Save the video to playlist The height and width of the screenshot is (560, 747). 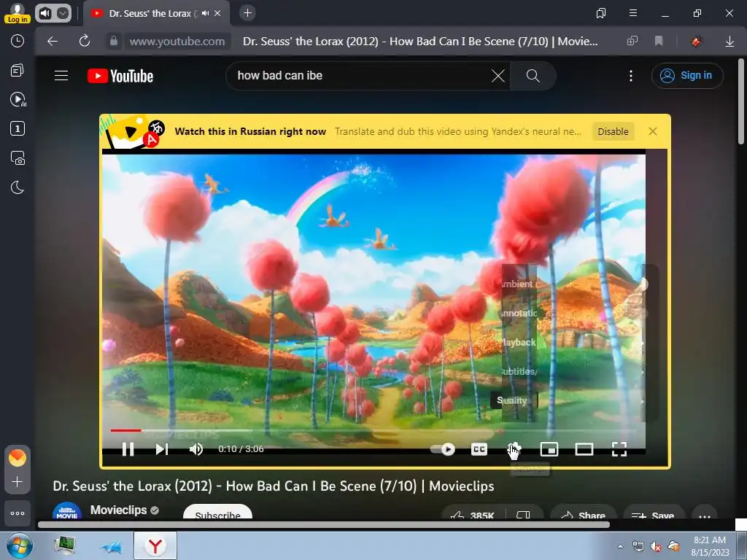coord(653,513)
